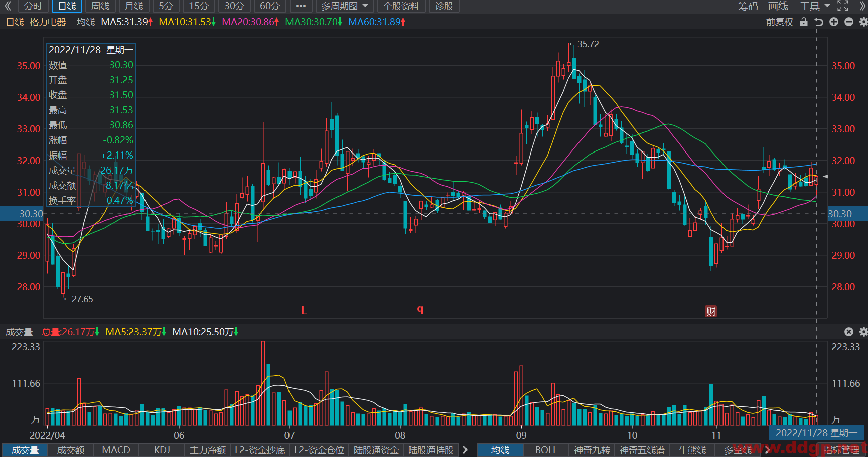Switch to the 周线 weekly tab
868x457 pixels.
[100, 6]
